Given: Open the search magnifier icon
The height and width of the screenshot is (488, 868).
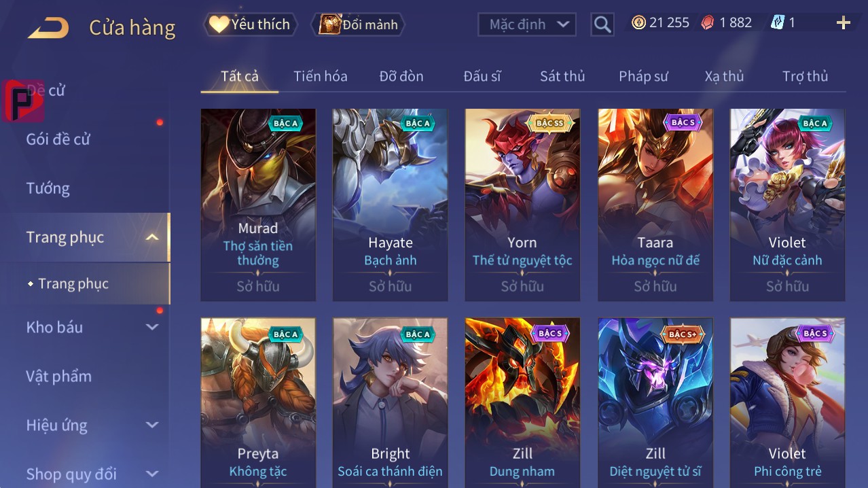Looking at the screenshot, I should [602, 25].
